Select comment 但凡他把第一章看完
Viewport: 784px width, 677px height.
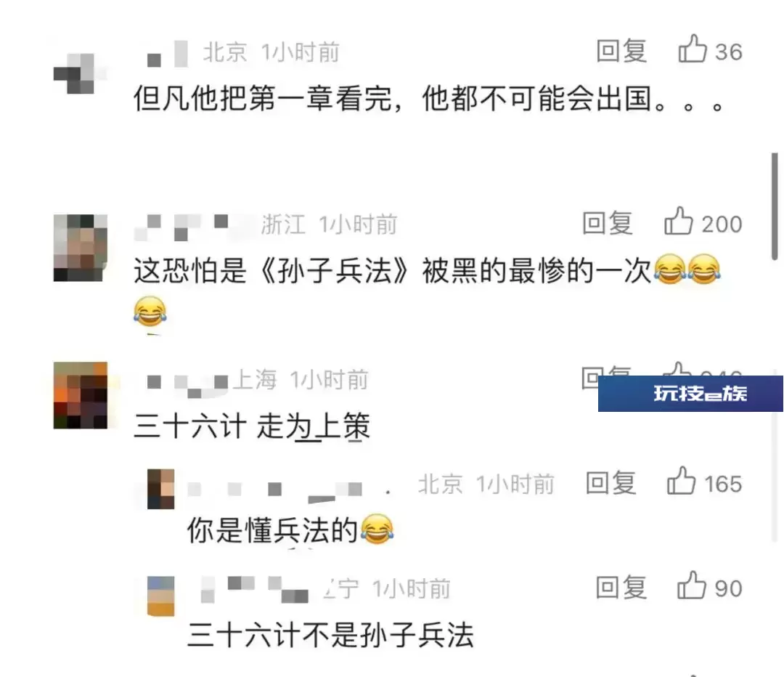click(429, 98)
